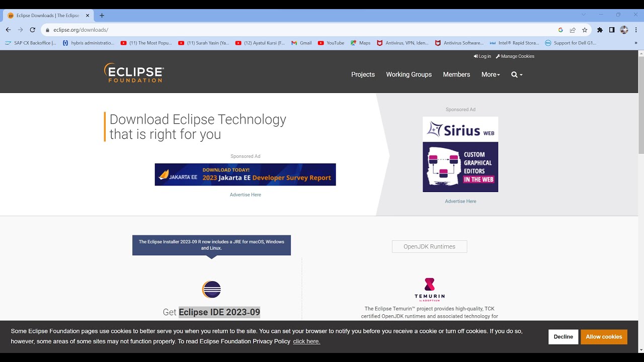Open the Chrome profile avatar

pyautogui.click(x=624, y=30)
